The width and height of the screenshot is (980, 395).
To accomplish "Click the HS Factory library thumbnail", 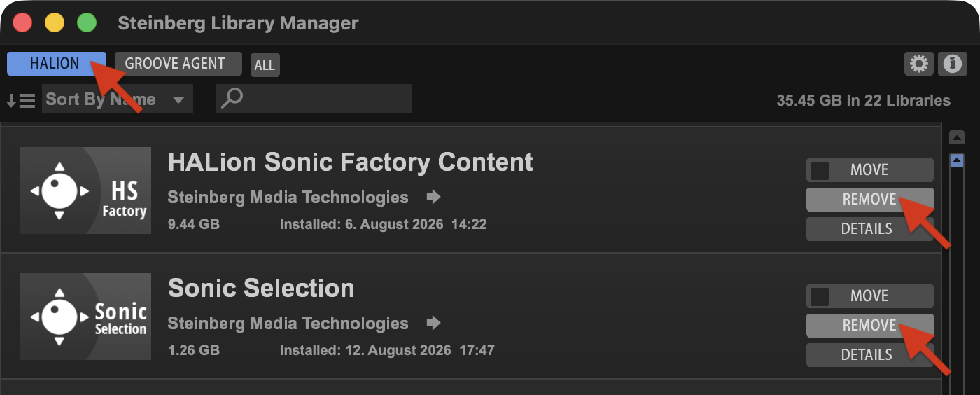I will (85, 190).
